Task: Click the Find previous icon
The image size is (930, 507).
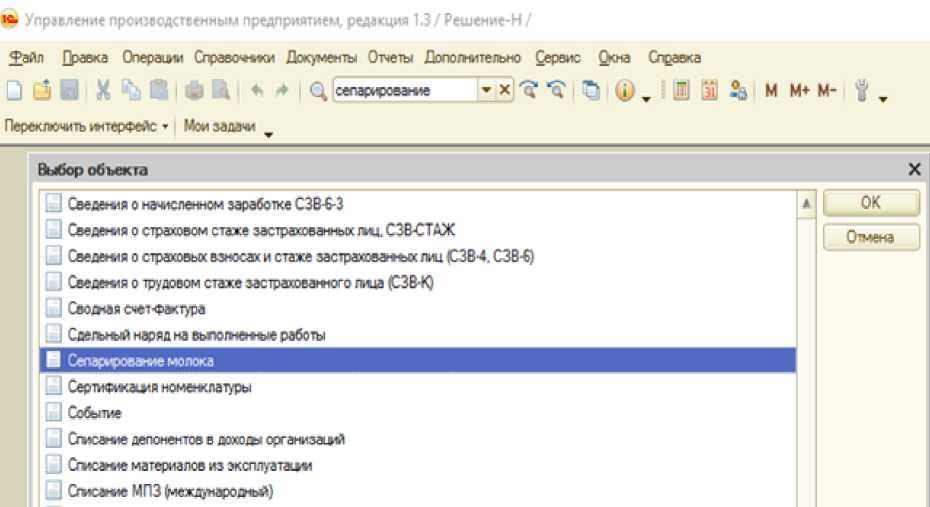Action: [x=556, y=90]
